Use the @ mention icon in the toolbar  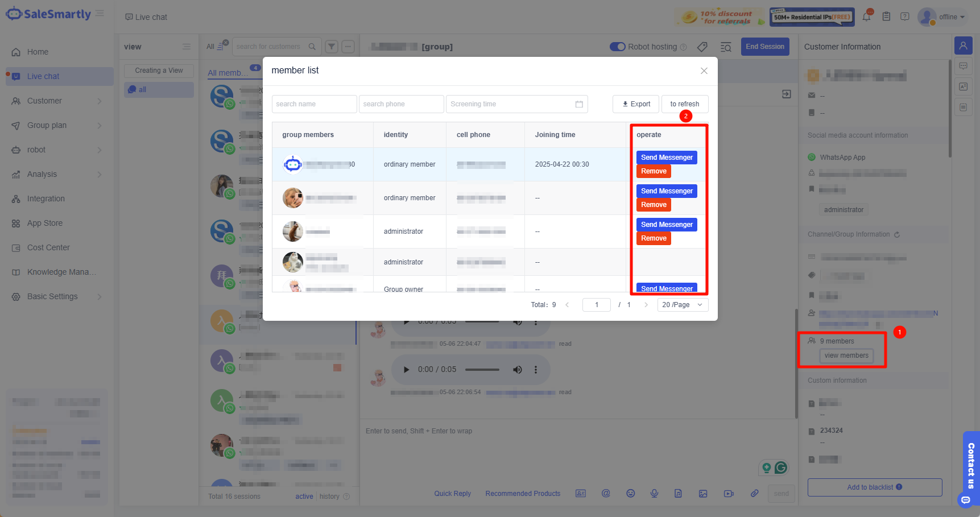point(606,494)
